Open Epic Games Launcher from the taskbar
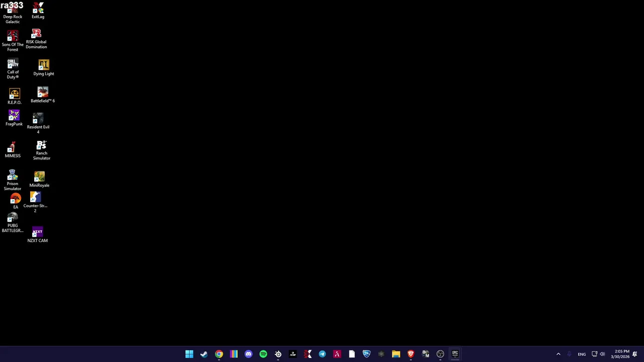This screenshot has height=362, width=644. point(455,354)
